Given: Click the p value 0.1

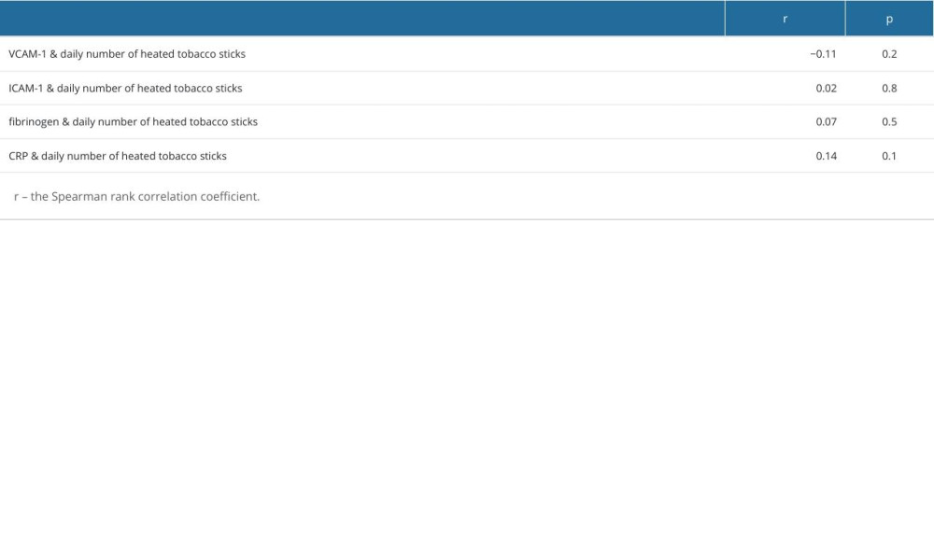Looking at the screenshot, I should 889,156.
